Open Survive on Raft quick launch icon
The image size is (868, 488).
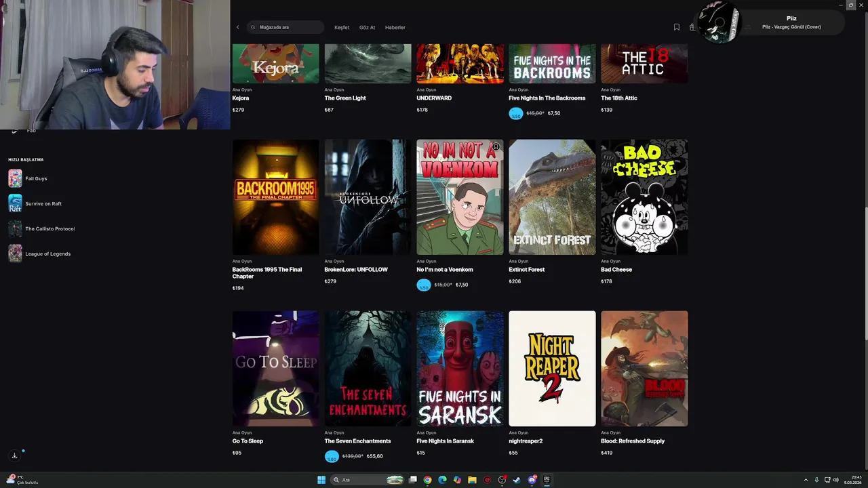coord(15,203)
